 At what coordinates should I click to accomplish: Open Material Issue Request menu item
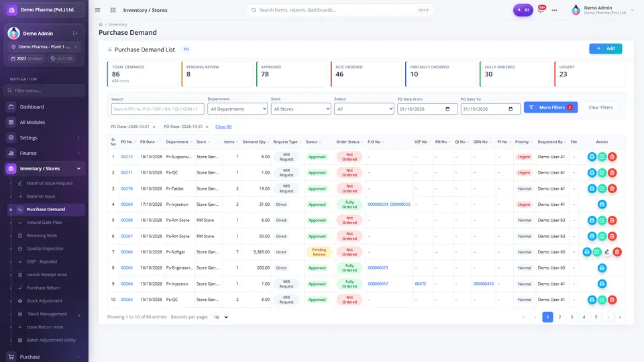coord(49,183)
